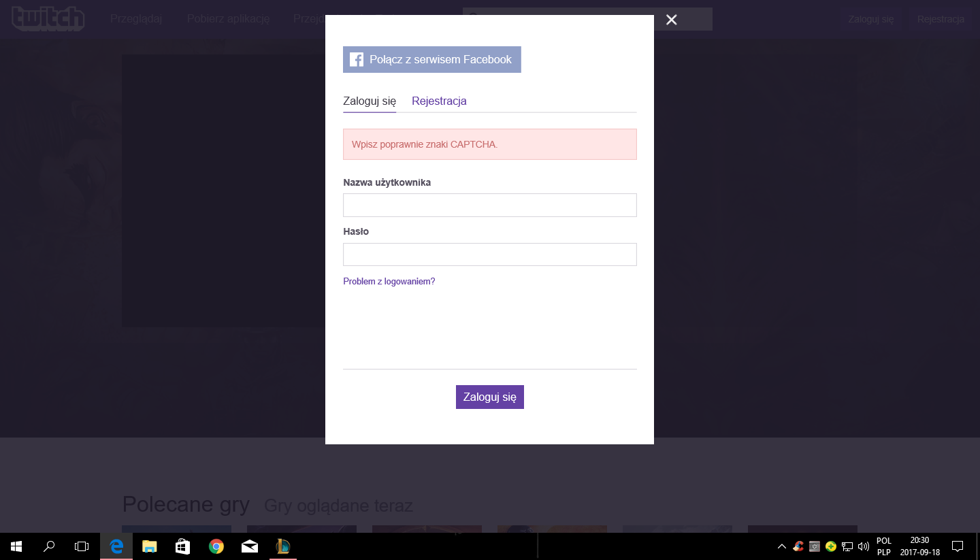Screen dimensions: 980x560
Task: Click the gray shield tray icon
Action: pyautogui.click(x=815, y=546)
